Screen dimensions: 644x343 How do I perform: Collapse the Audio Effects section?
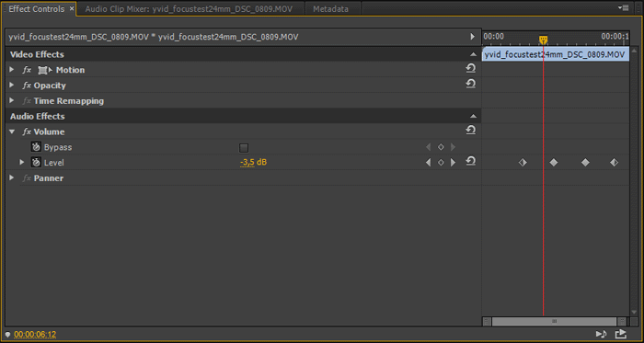(473, 117)
